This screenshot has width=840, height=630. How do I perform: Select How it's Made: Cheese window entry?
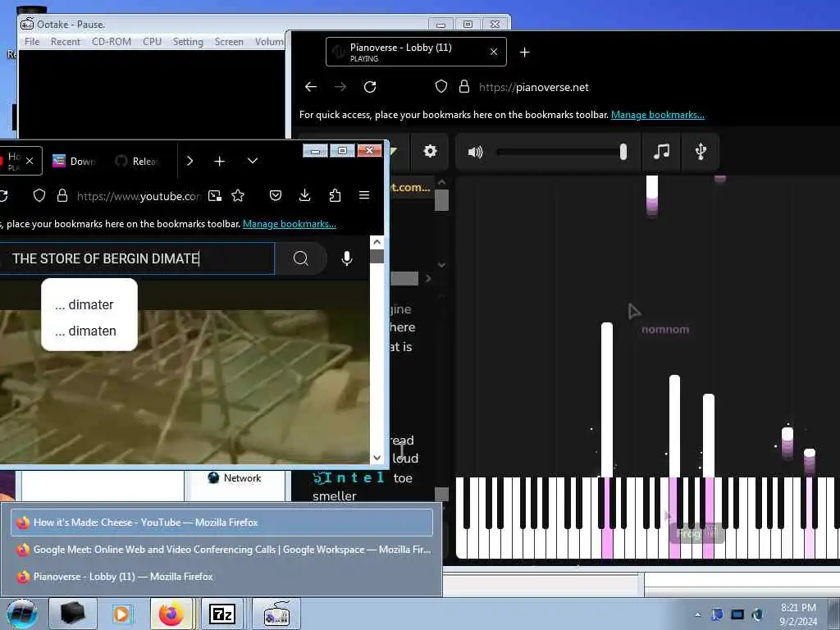tap(221, 523)
